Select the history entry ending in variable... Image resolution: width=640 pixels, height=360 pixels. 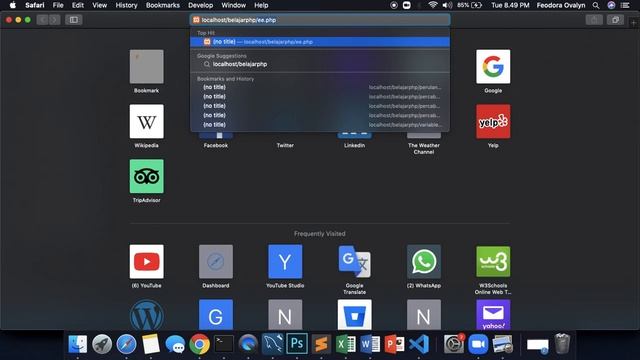pos(320,124)
